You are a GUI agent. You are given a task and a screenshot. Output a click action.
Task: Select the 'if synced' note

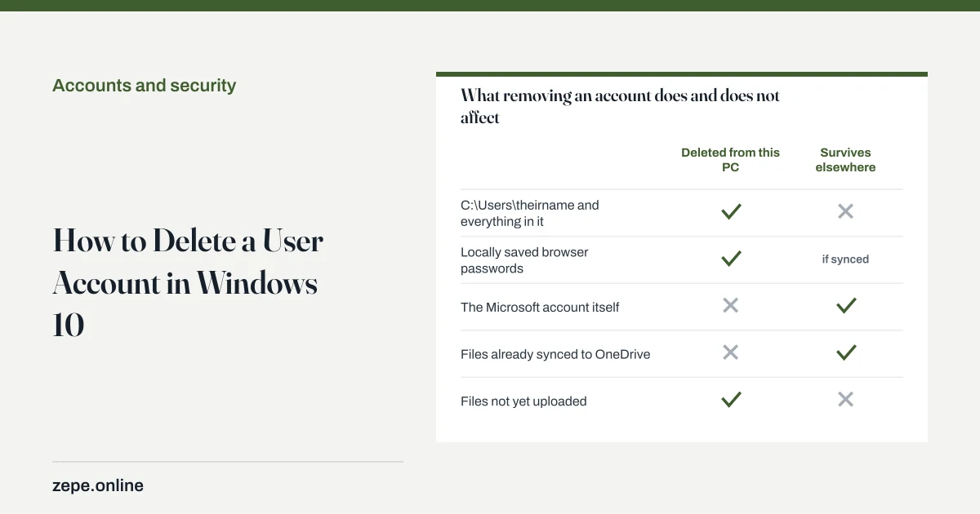[x=845, y=259]
